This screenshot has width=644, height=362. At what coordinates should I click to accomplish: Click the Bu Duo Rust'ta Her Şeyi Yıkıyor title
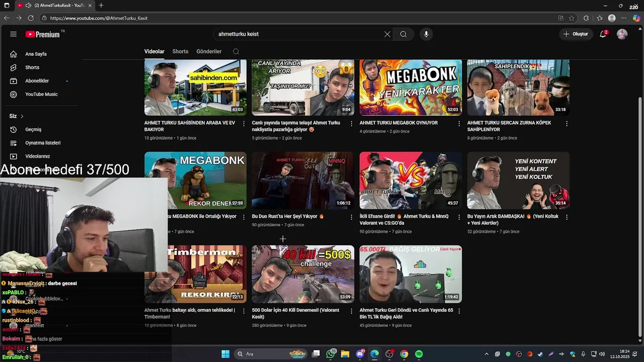288,216
